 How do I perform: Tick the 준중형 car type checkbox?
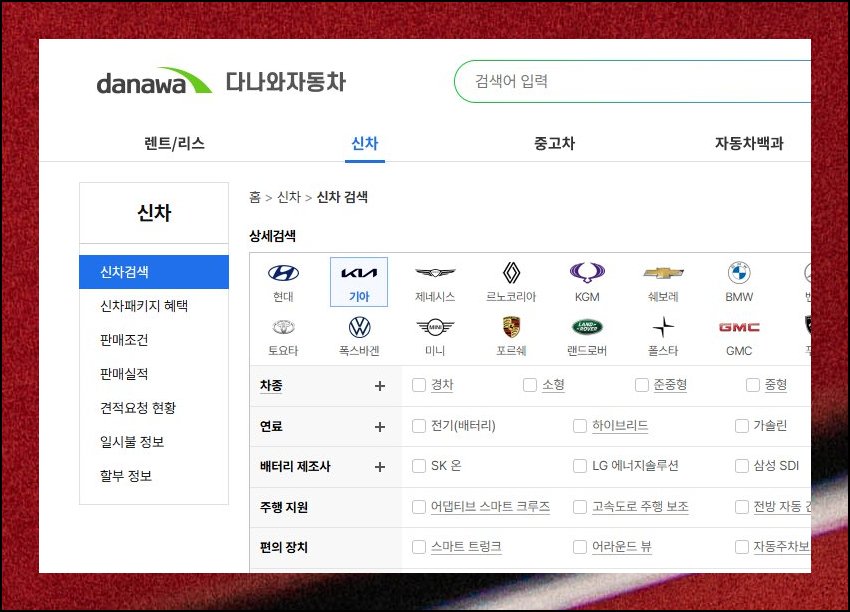click(x=641, y=385)
